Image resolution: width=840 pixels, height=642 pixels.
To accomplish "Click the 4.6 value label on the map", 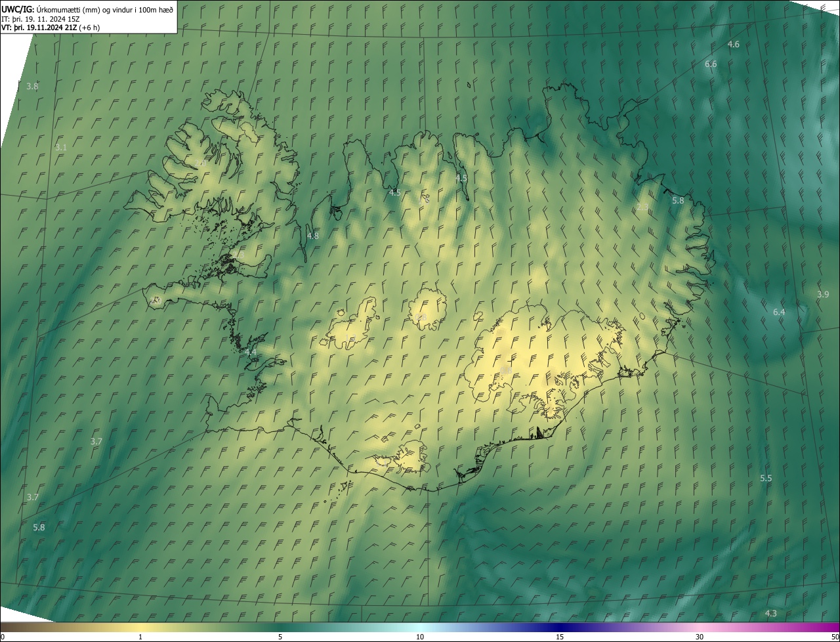I will point(734,45).
